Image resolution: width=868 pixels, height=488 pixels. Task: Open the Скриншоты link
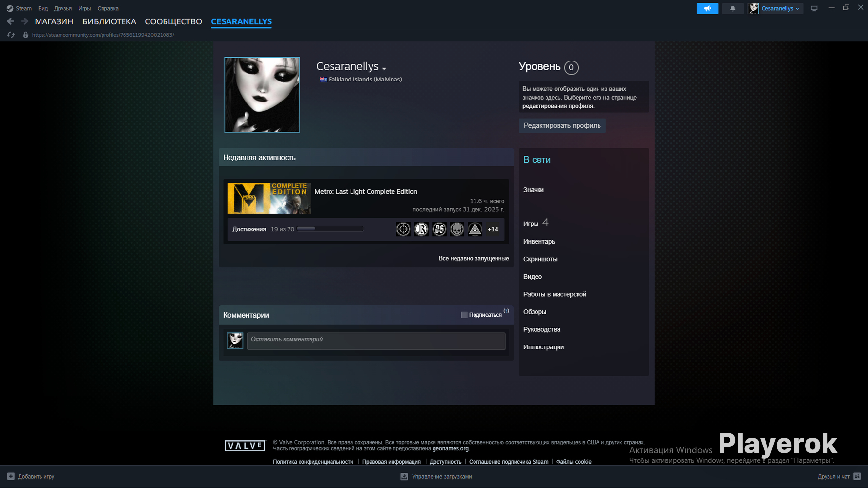click(x=540, y=259)
